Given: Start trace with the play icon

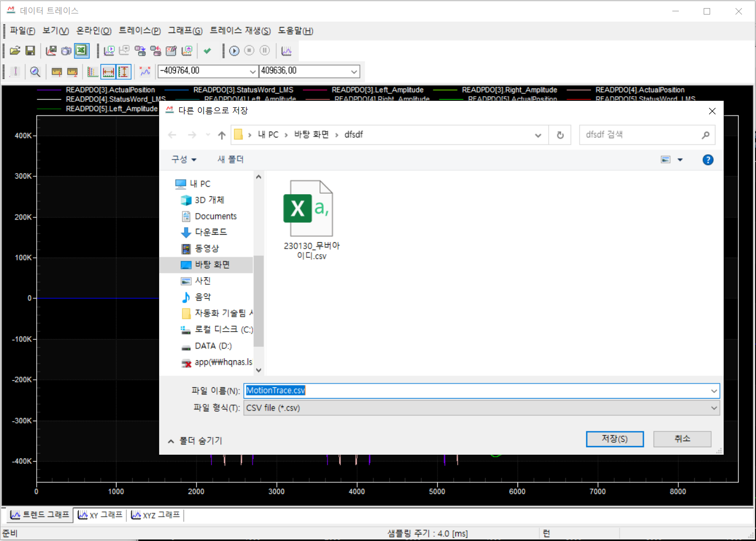Looking at the screenshot, I should [x=234, y=51].
